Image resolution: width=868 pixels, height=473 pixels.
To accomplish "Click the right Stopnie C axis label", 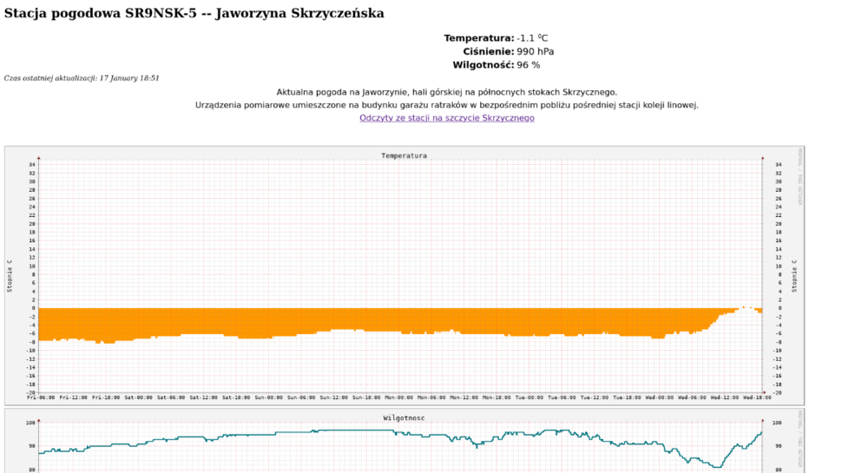I will (793, 276).
